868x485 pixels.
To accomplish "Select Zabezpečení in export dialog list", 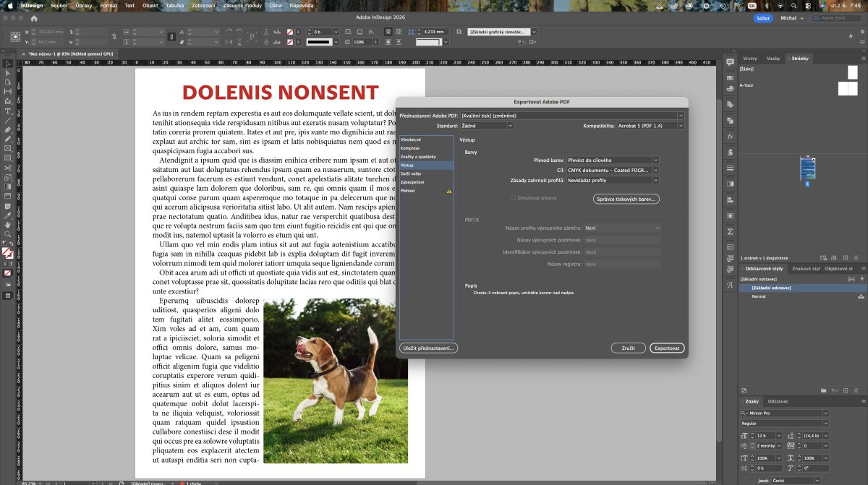I will click(426, 182).
